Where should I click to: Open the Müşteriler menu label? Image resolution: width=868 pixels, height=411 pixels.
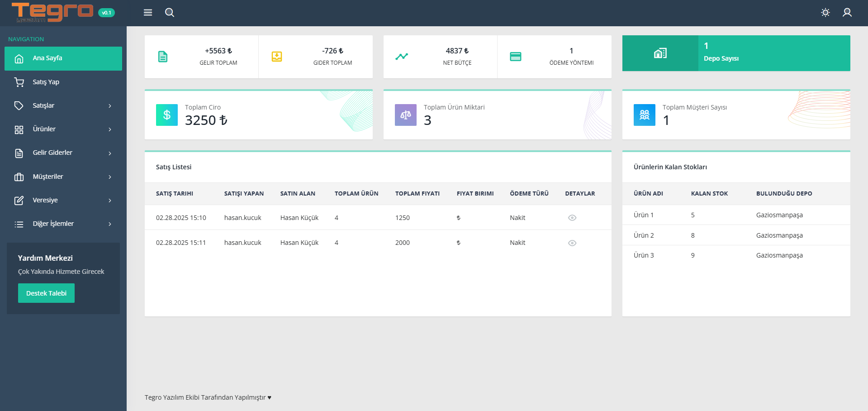coord(48,177)
